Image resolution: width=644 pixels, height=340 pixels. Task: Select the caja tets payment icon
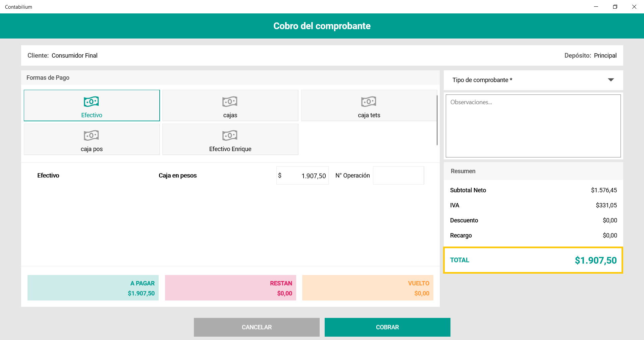pos(369,101)
